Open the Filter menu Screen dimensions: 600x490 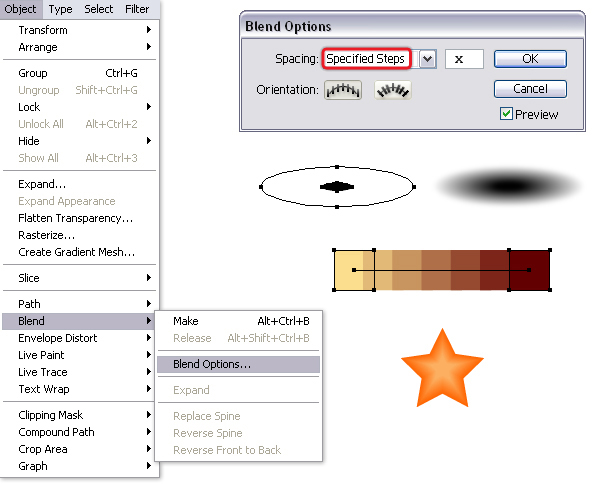[x=137, y=9]
